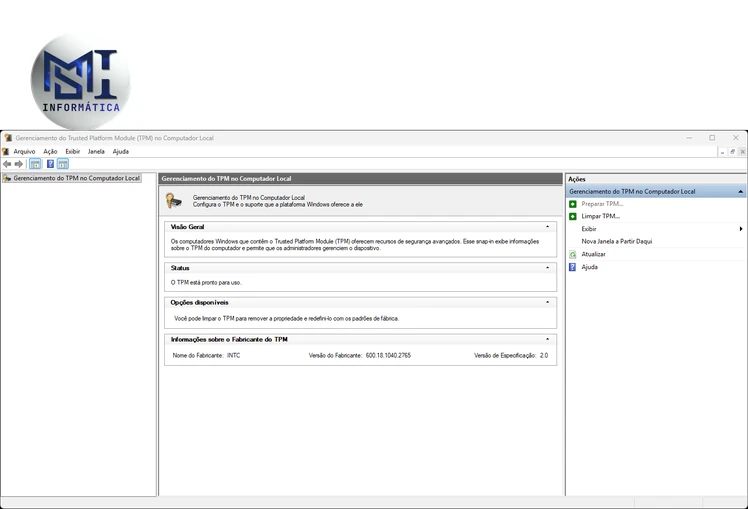Viewport: 748px width, 509px height.
Task: Expand the Exibir submenu arrow in Ações
Action: 741,229
